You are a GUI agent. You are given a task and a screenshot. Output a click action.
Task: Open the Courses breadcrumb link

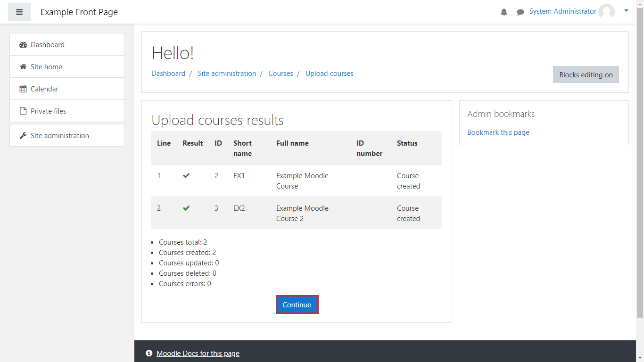[x=281, y=74]
